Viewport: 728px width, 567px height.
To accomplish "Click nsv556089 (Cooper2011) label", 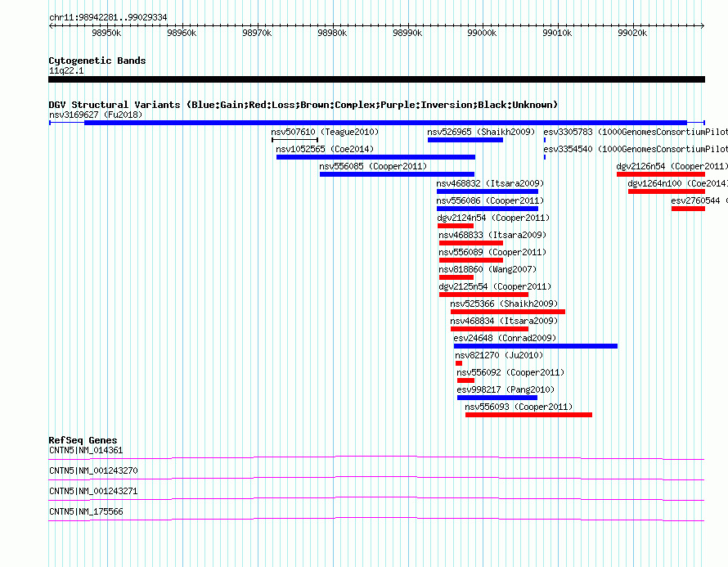I will (492, 252).
